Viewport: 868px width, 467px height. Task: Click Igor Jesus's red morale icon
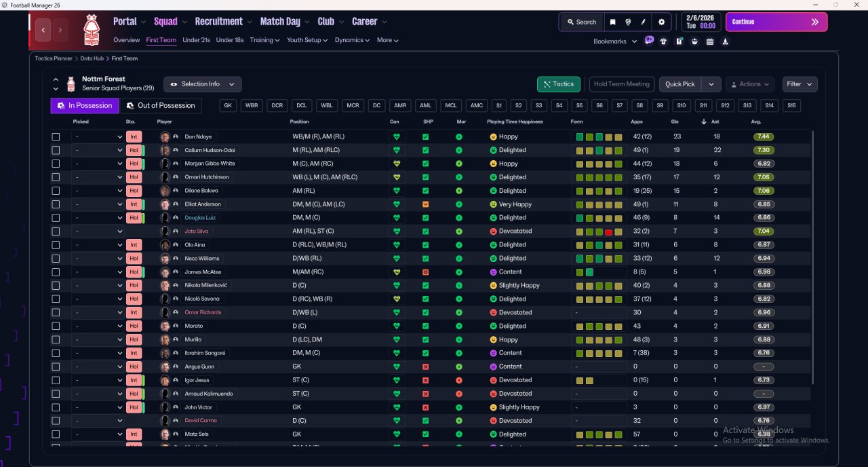pos(459,380)
